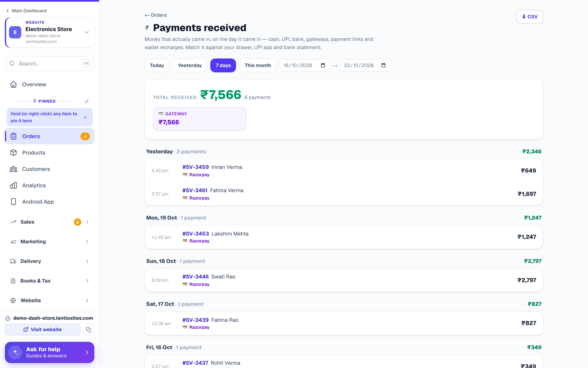
Task: Dismiss the pin hint with X
Action: (85, 117)
